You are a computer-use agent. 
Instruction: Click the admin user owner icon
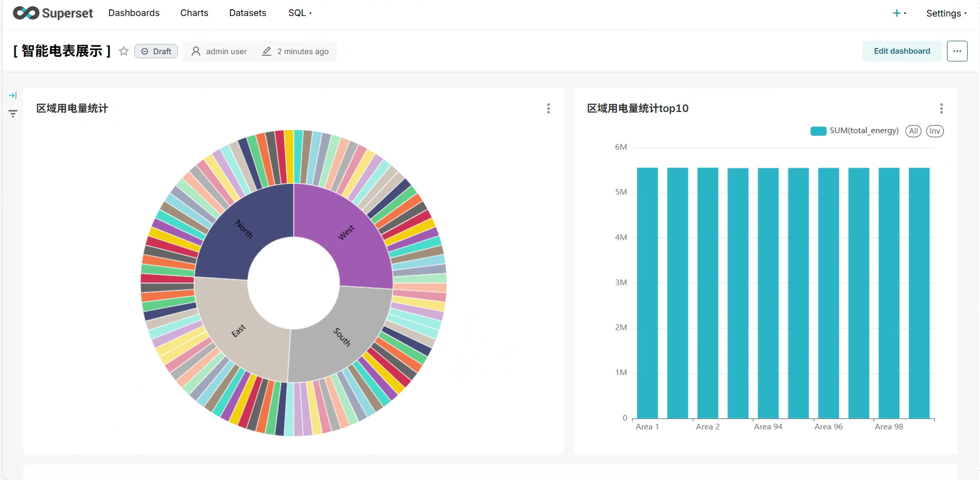pyautogui.click(x=196, y=51)
